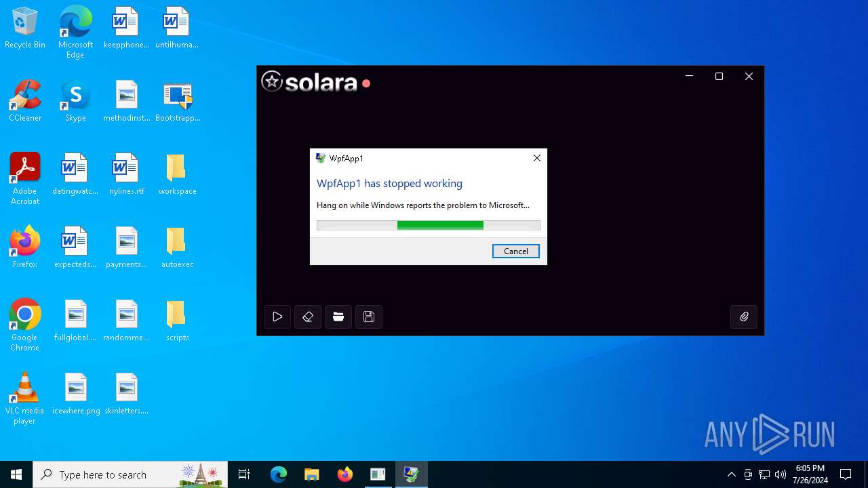The width and height of the screenshot is (868, 488).
Task: Select the autoexec folder on desktop
Action: pyautogui.click(x=178, y=247)
